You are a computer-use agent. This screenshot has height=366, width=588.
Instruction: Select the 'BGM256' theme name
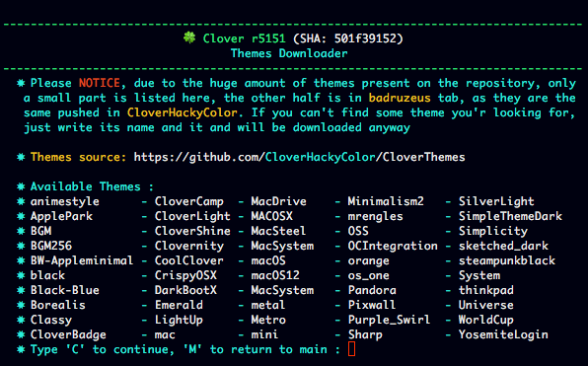coord(51,246)
